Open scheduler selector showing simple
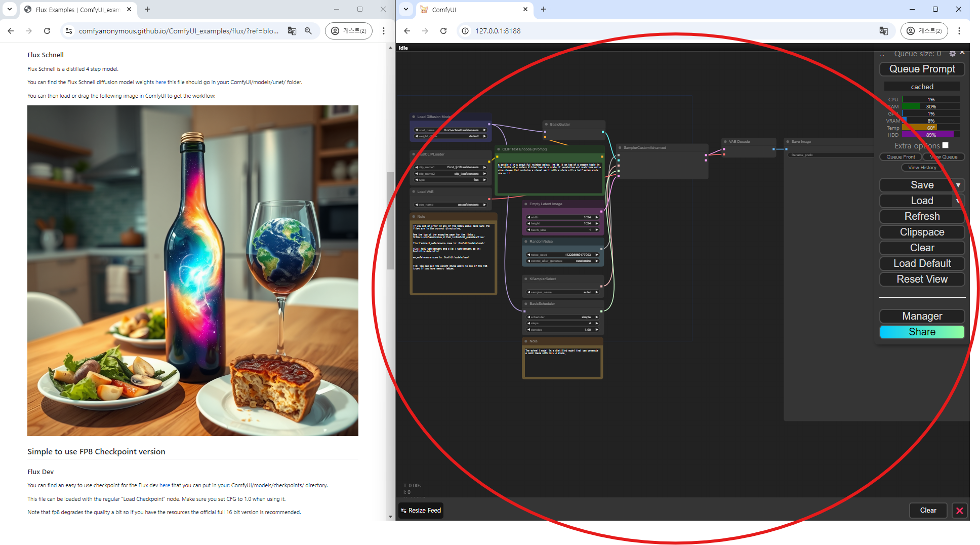 563,317
